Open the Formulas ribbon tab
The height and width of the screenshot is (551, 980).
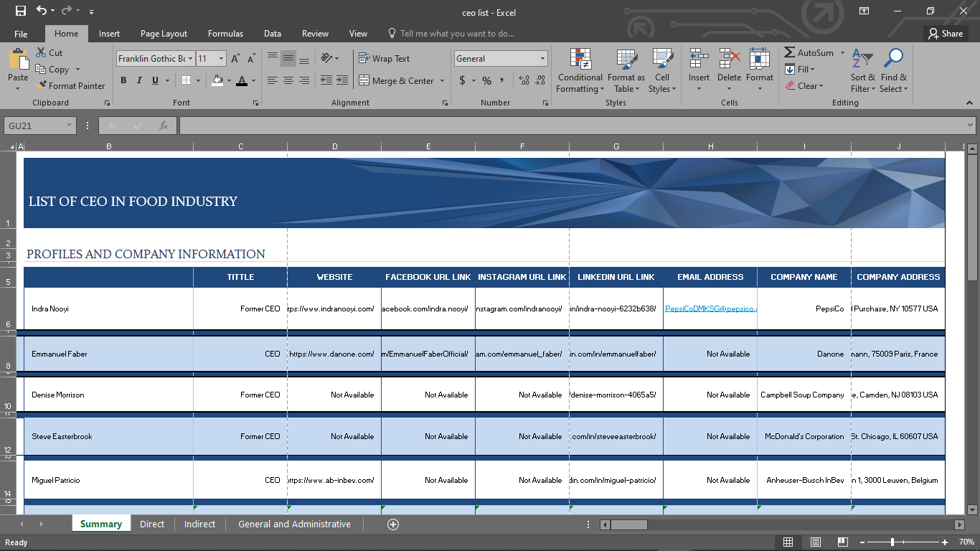coord(225,34)
